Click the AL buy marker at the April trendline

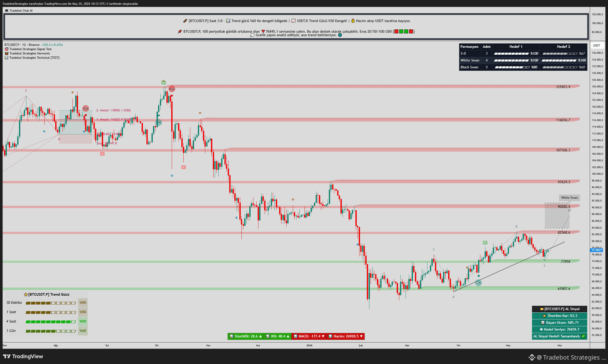[478, 283]
